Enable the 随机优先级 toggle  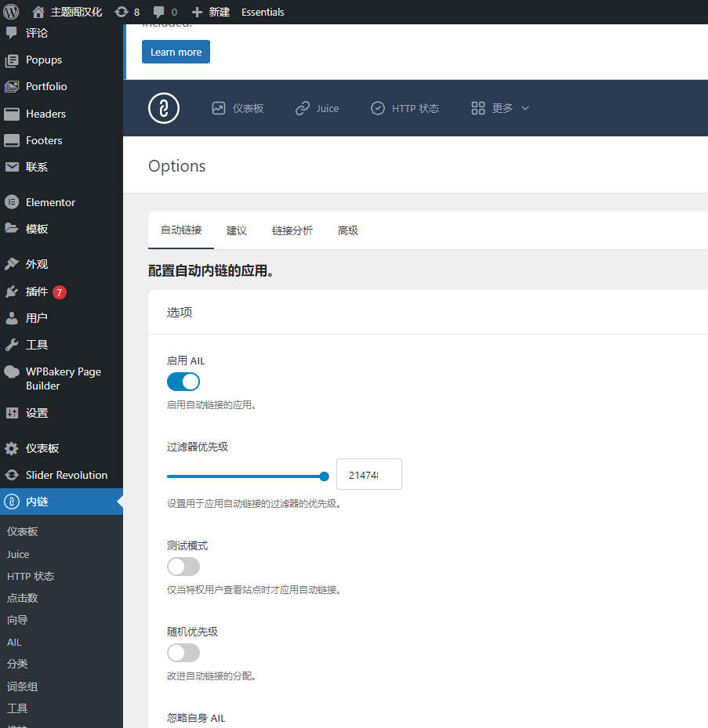pyautogui.click(x=183, y=653)
